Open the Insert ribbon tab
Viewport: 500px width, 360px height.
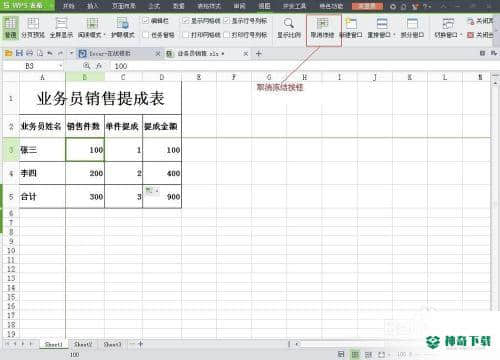(x=92, y=6)
